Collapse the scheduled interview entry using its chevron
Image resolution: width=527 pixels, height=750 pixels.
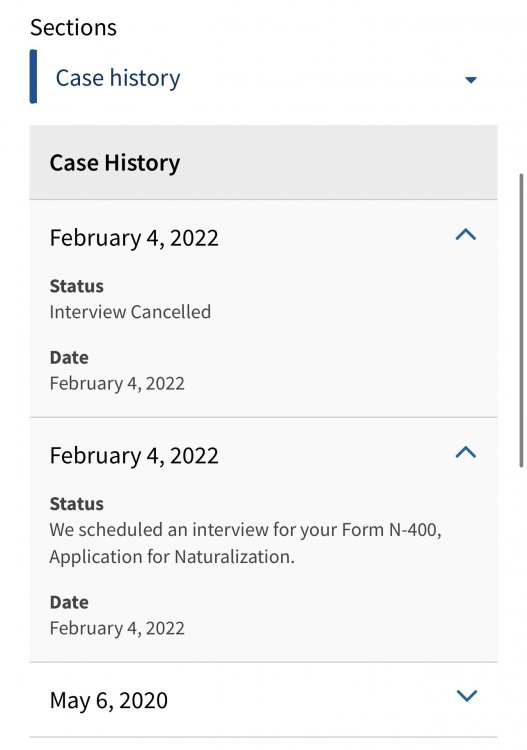pyautogui.click(x=466, y=452)
